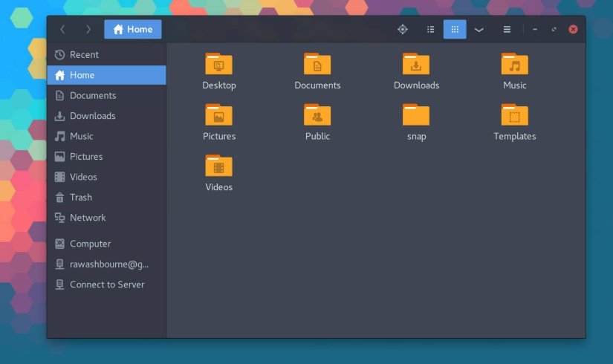Select the Downloads folder icon in grid
This screenshot has width=613, height=364.
416,64
